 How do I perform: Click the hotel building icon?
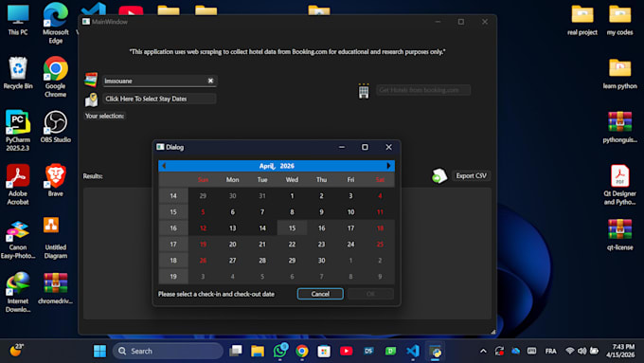[x=364, y=90]
